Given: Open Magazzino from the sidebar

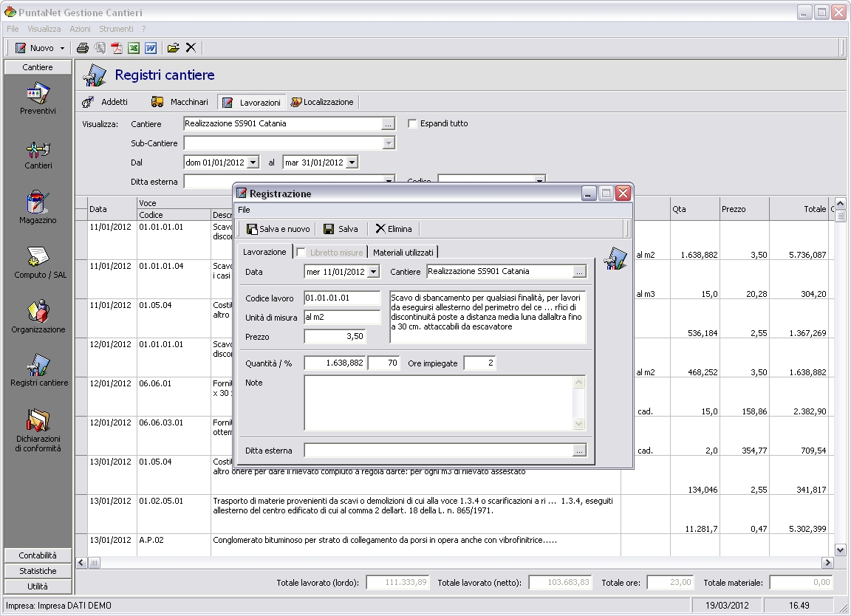Looking at the screenshot, I should (38, 208).
